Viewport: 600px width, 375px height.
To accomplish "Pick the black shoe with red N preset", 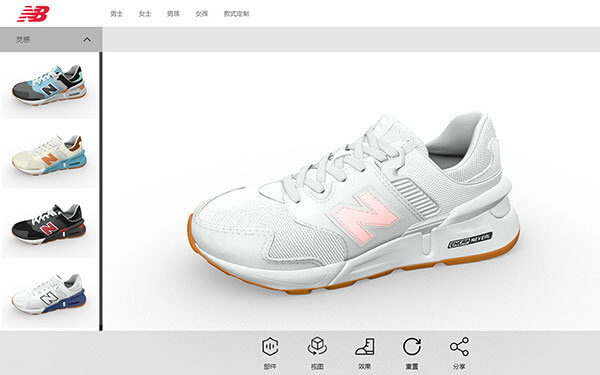I will tap(49, 225).
